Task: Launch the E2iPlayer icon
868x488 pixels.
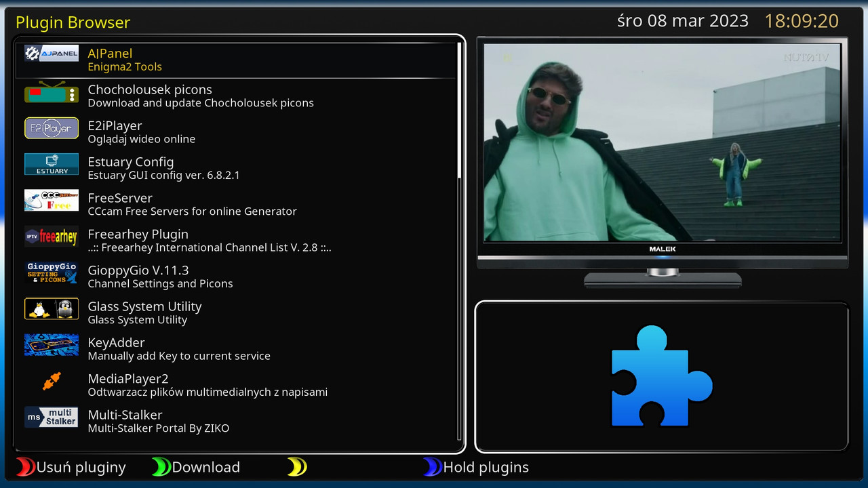Action: coord(52,128)
